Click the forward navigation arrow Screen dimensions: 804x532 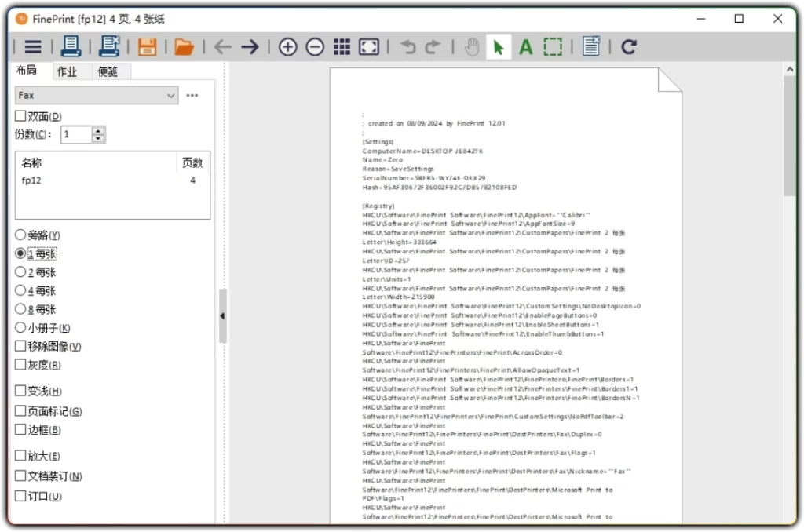point(249,46)
